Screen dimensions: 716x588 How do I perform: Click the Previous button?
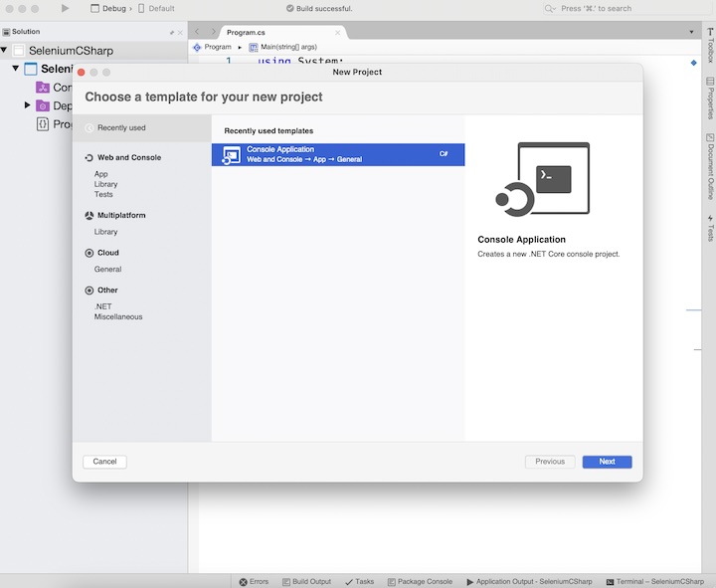pos(550,462)
